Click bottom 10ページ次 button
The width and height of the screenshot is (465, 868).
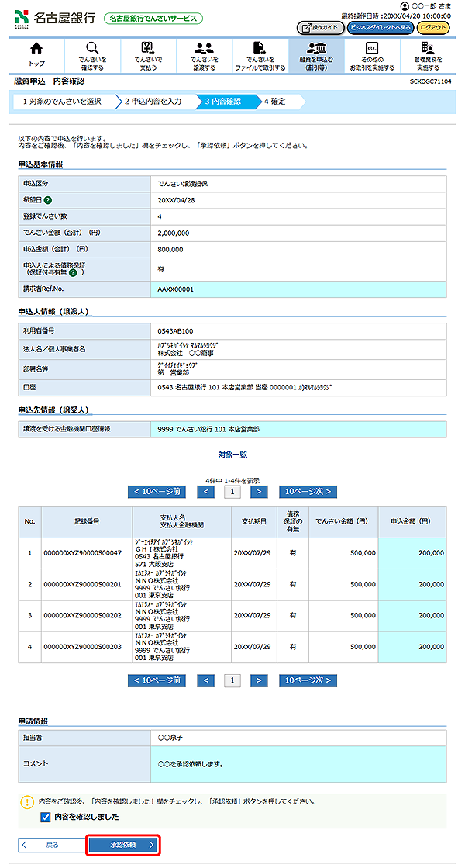(x=308, y=680)
